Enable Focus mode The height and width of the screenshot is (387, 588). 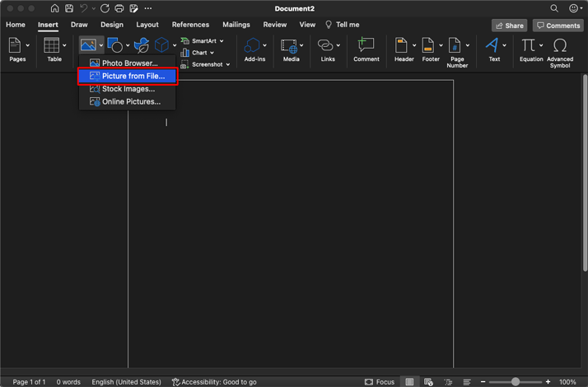click(x=379, y=382)
